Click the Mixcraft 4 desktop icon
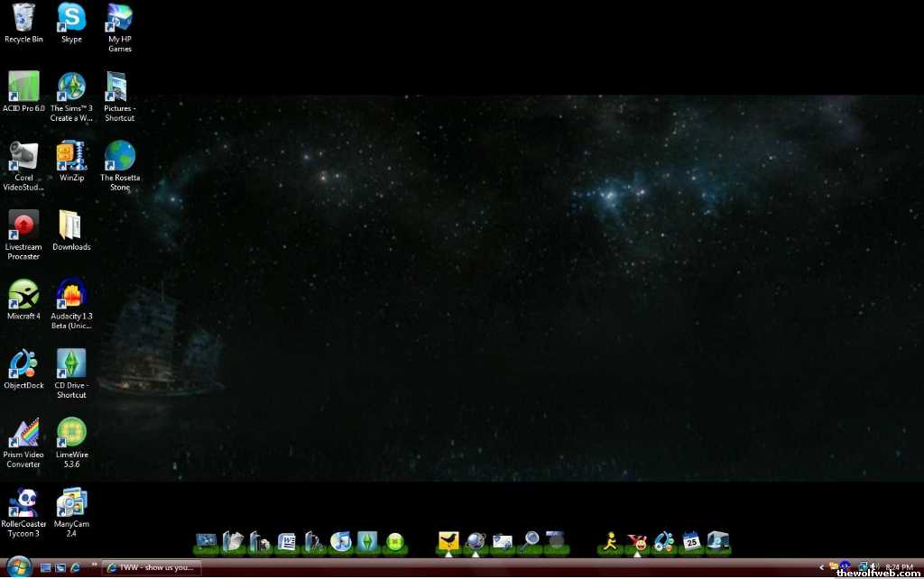This screenshot has height=579, width=924. pos(23,295)
